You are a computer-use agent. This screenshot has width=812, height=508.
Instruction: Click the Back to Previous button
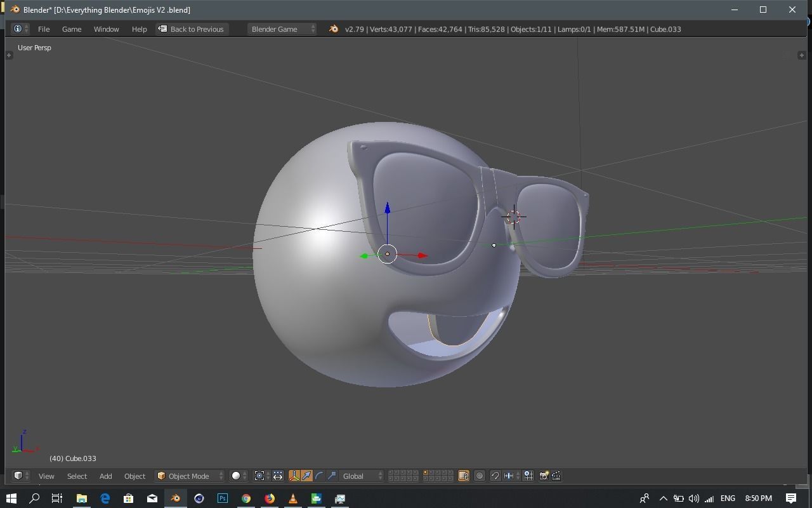pos(192,29)
